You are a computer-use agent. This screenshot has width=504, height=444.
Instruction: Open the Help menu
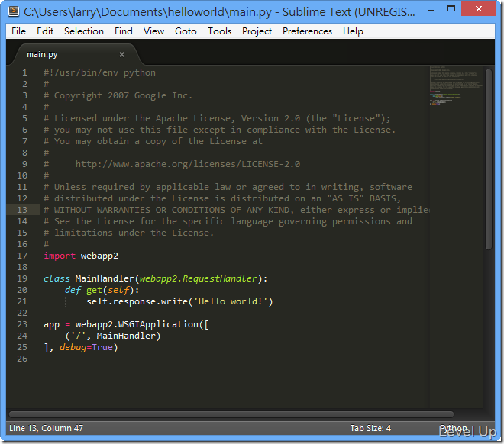(x=353, y=31)
